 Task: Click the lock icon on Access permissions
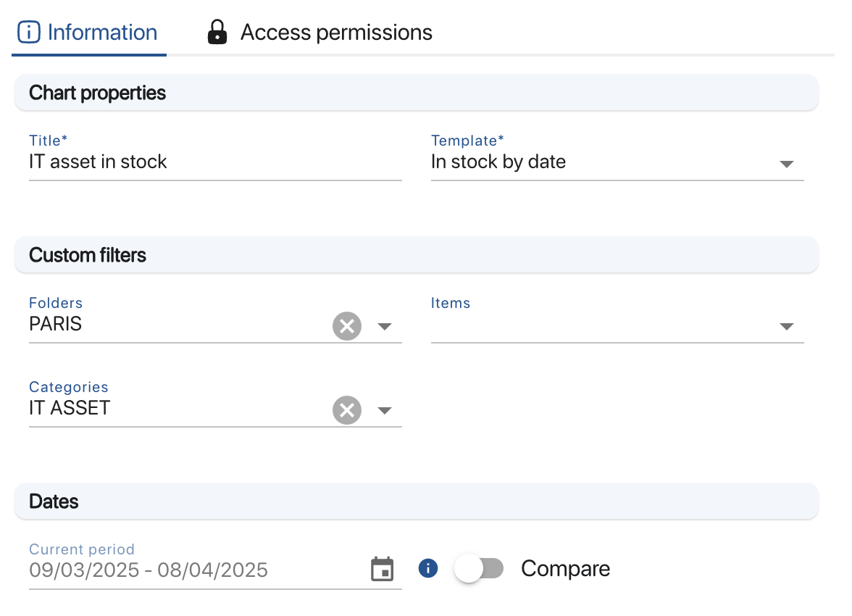(217, 33)
